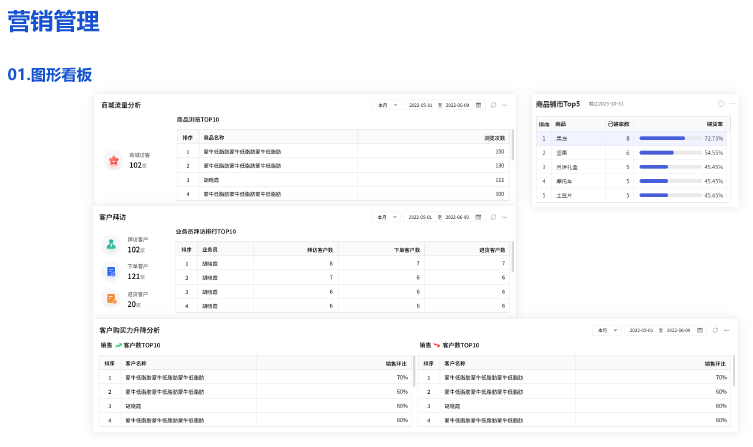Refresh the 客户购买力升降分析 panel
753x447 pixels.
pos(715,330)
